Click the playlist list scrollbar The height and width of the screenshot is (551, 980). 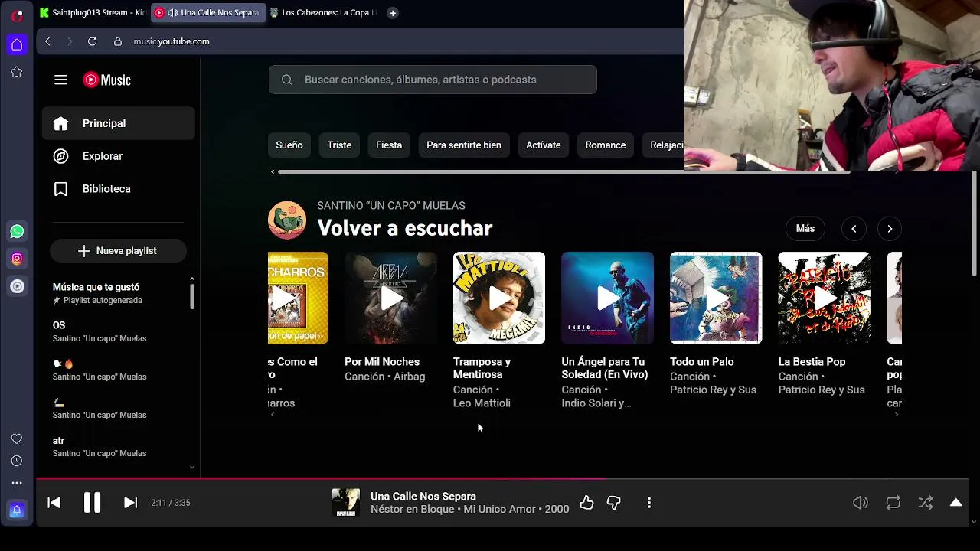192,296
